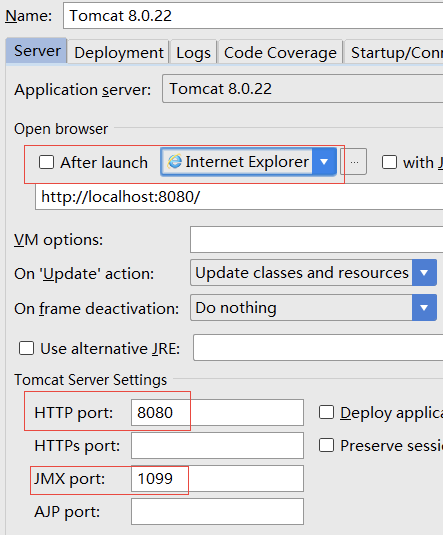This screenshot has width=443, height=535.
Task: Expand the On frame deactivation dropdown arrow
Action: tap(424, 308)
